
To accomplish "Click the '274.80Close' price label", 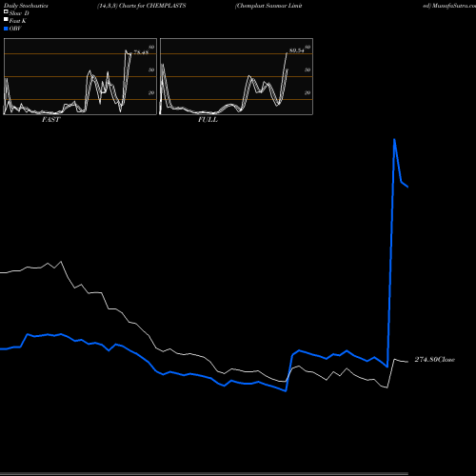I will tap(435, 360).
